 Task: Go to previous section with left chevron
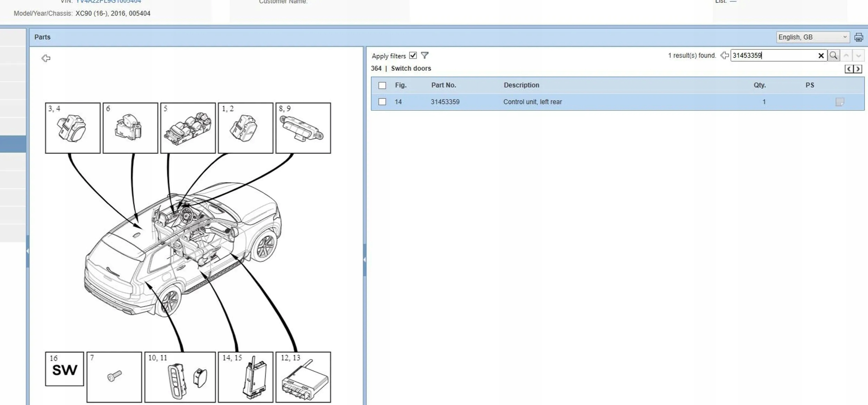(x=849, y=69)
